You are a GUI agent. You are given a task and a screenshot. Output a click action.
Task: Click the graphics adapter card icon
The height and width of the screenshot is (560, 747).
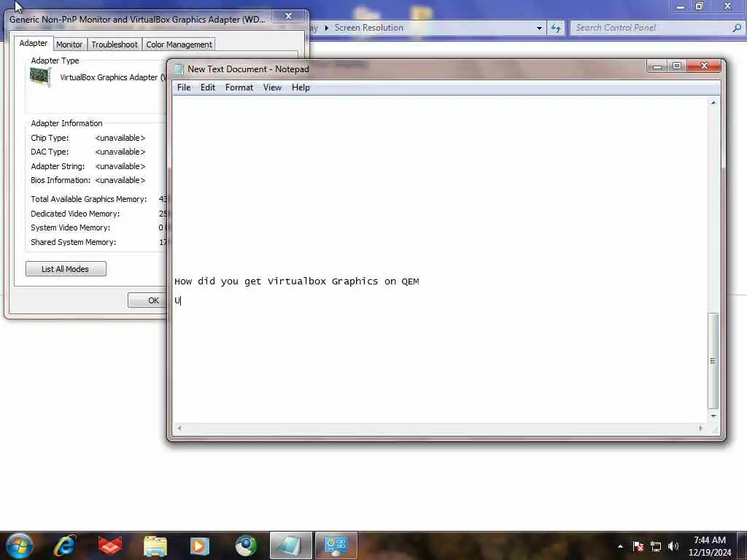point(41,76)
